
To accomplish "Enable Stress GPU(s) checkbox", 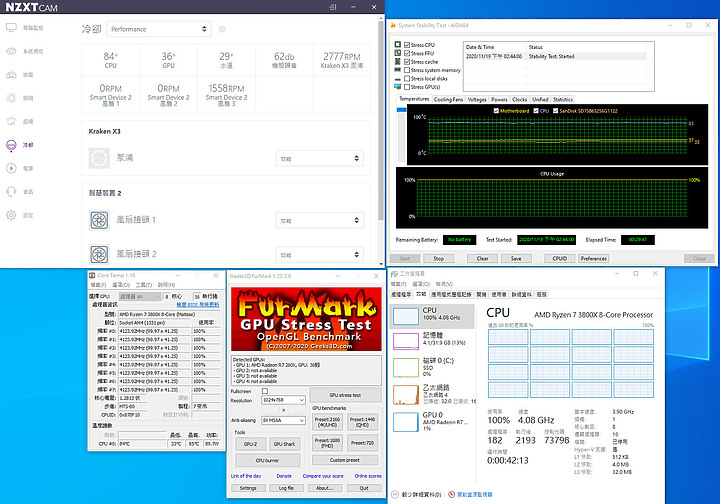I will click(x=407, y=87).
